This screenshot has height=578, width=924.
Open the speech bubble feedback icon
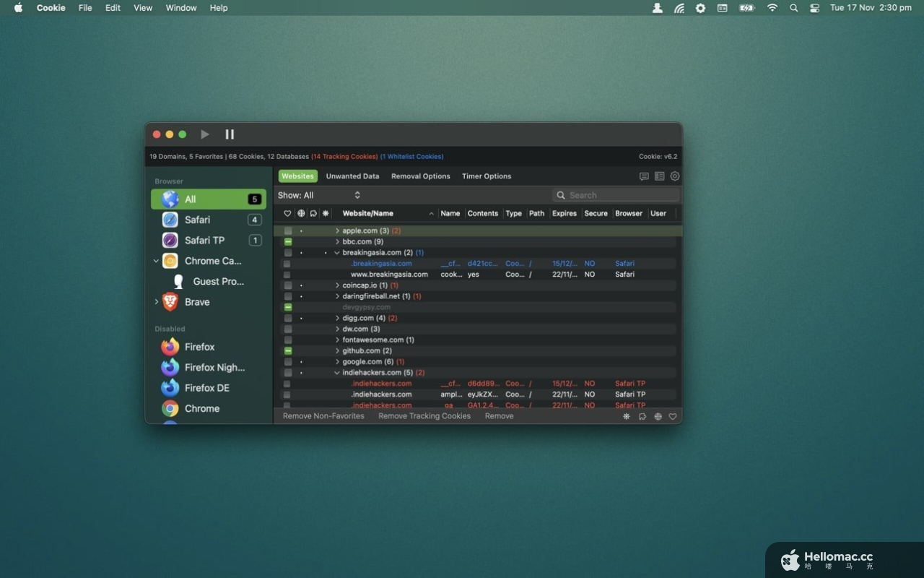click(x=644, y=176)
